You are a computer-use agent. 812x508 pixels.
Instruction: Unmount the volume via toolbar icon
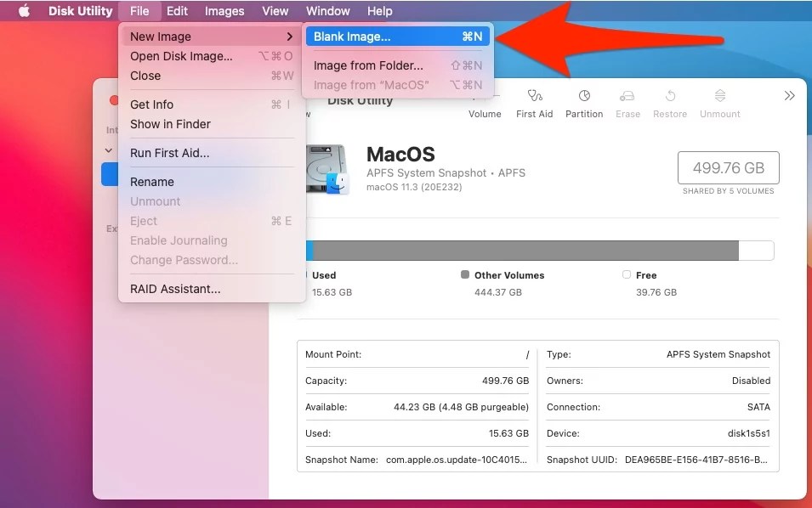point(718,102)
